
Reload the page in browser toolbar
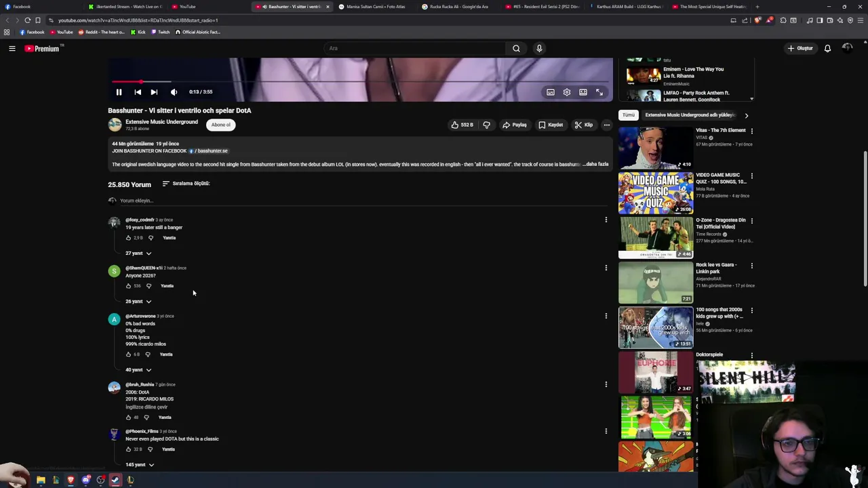coord(28,20)
